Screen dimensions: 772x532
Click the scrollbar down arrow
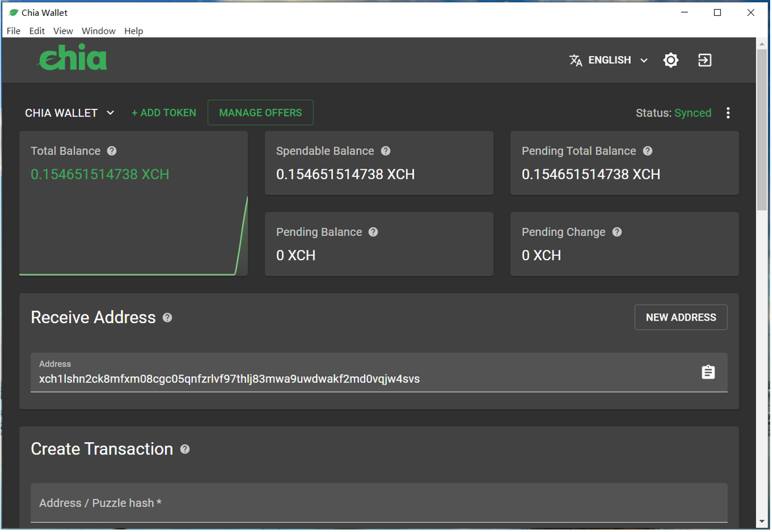(762, 522)
